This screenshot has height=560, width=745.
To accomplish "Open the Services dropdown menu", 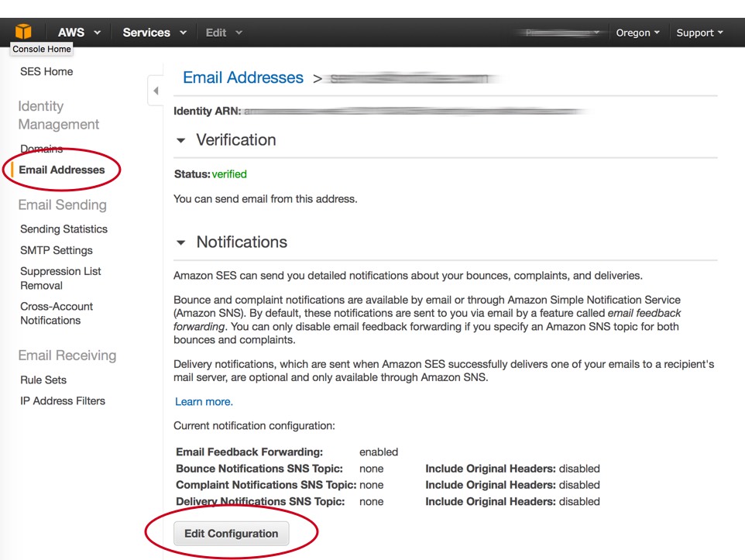I will point(154,33).
